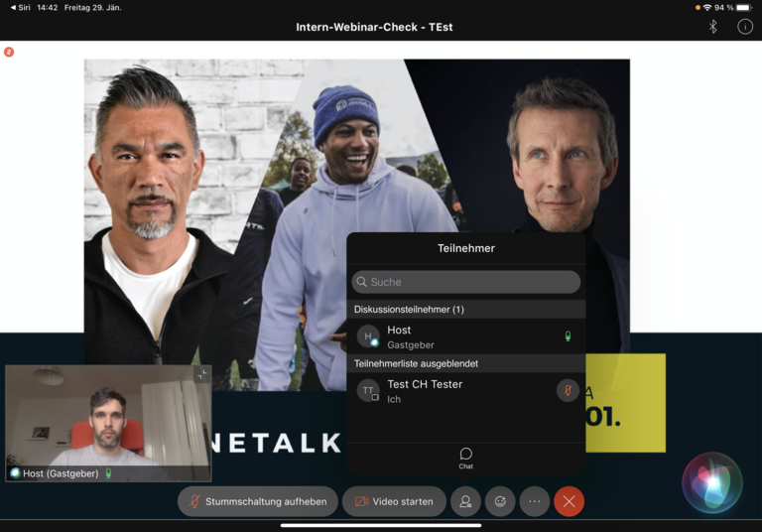This screenshot has height=532, width=762.
Task: Click the Suche search field
Action: click(x=465, y=282)
